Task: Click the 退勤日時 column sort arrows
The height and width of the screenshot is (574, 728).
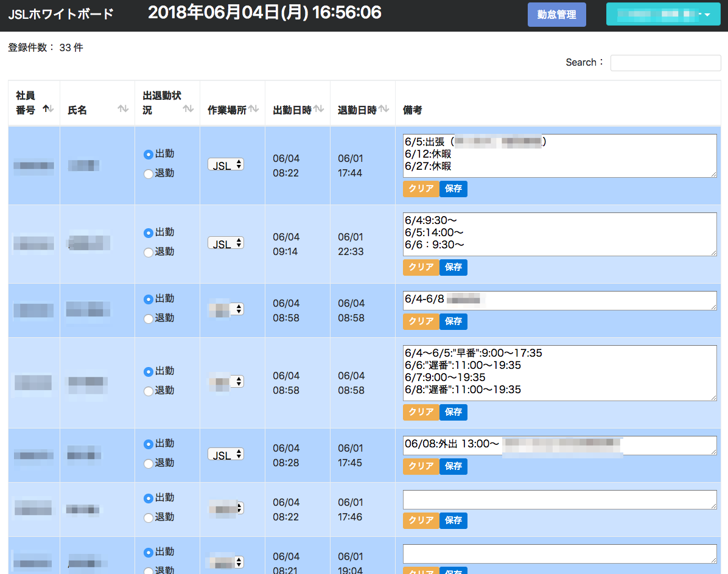Action: coord(383,109)
